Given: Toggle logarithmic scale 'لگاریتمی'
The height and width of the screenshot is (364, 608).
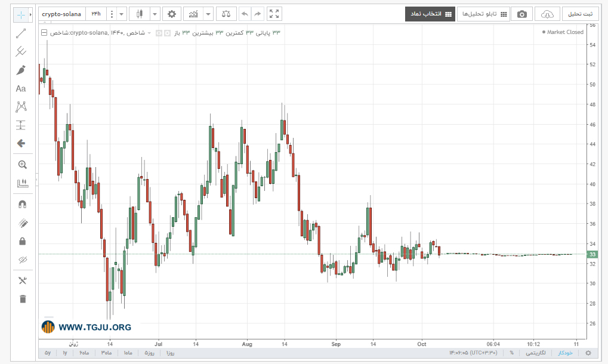Looking at the screenshot, I should (x=535, y=353).
